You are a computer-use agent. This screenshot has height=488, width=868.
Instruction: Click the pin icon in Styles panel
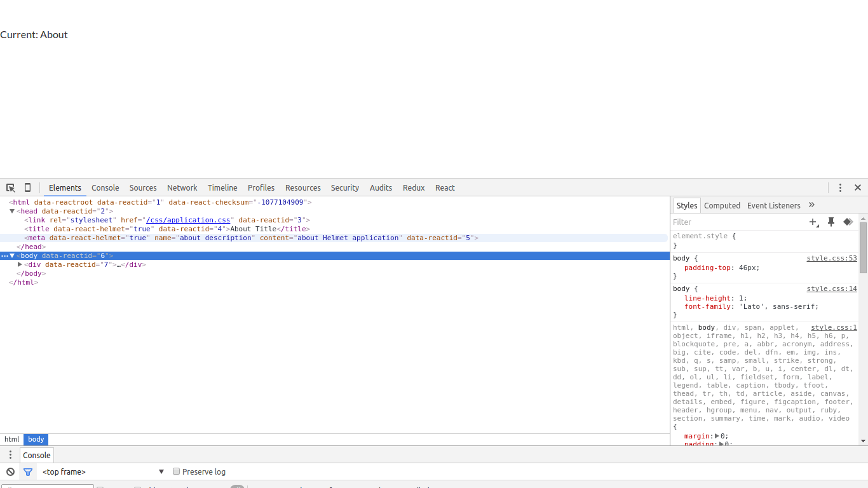831,222
